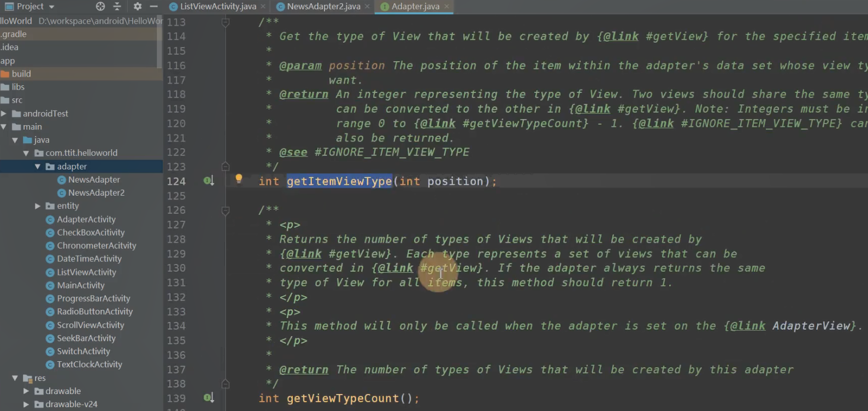Expand the drawable-v24 folder

click(26, 404)
